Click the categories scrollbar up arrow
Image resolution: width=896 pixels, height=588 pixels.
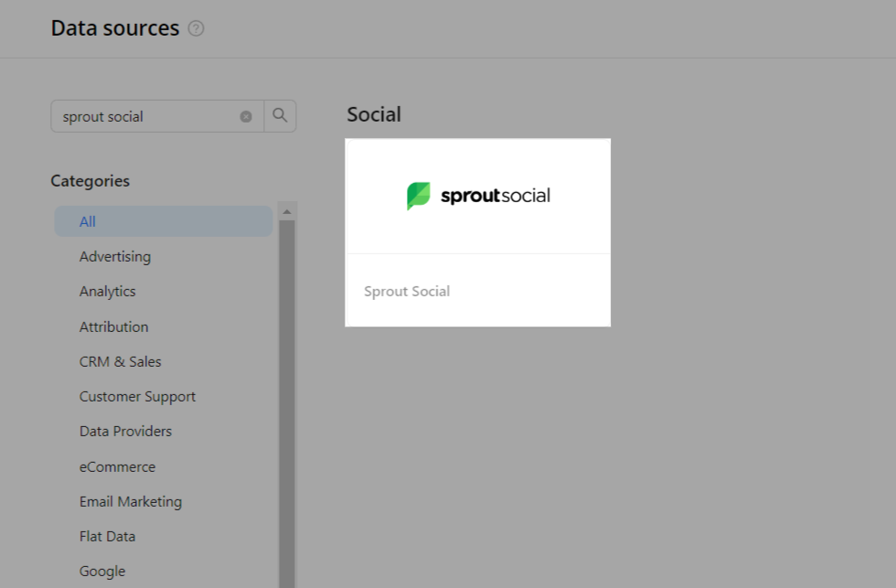pos(287,212)
